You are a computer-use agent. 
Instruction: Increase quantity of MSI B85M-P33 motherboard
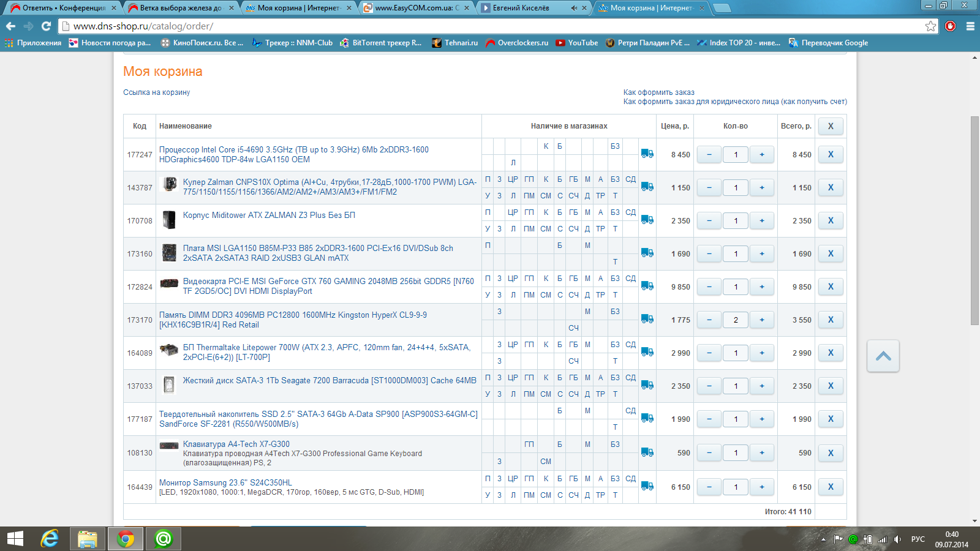click(x=762, y=253)
